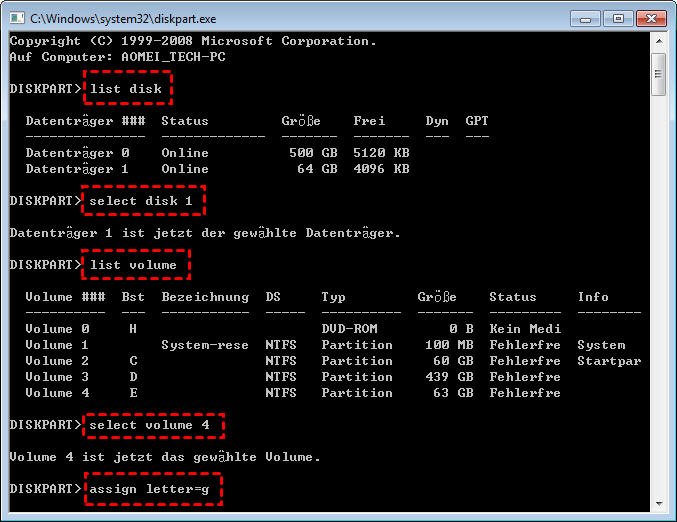Click 'System-rese' label entry

(205, 345)
